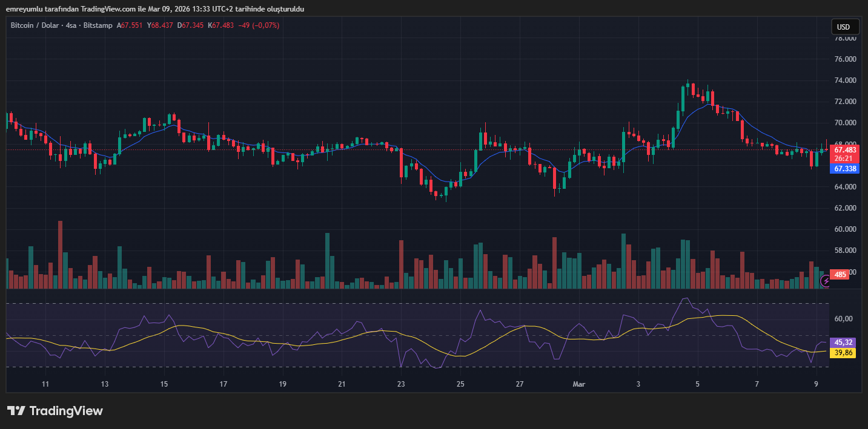Screen dimensions: 868x429
Task: Open the USD currency selector
Action: [844, 27]
